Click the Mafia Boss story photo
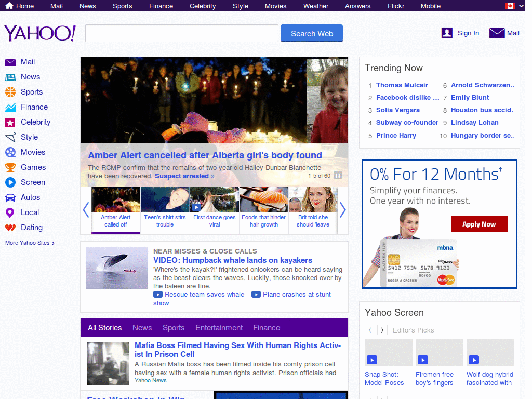The image size is (532, 399). pyautogui.click(x=108, y=363)
